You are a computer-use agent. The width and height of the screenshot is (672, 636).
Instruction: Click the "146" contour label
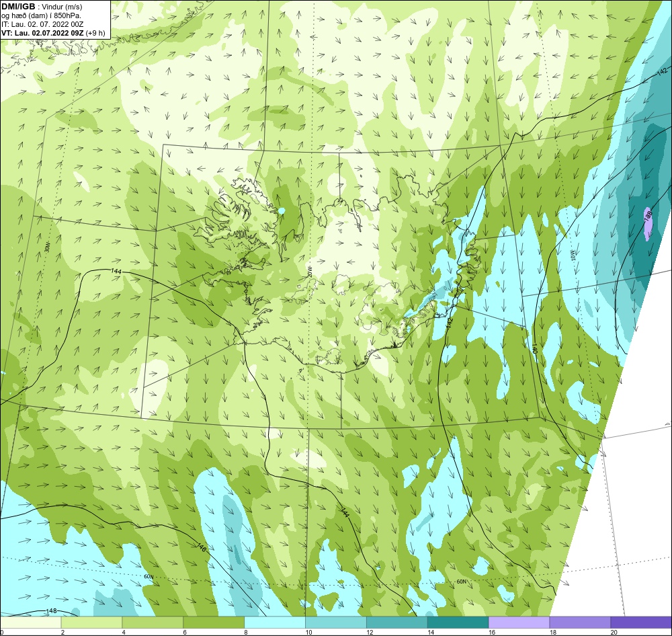[202, 547]
